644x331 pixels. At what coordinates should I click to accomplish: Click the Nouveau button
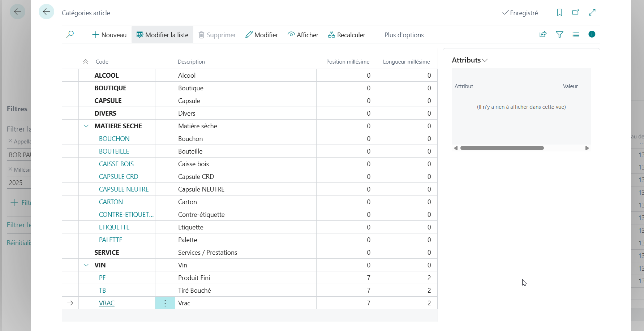(109, 35)
